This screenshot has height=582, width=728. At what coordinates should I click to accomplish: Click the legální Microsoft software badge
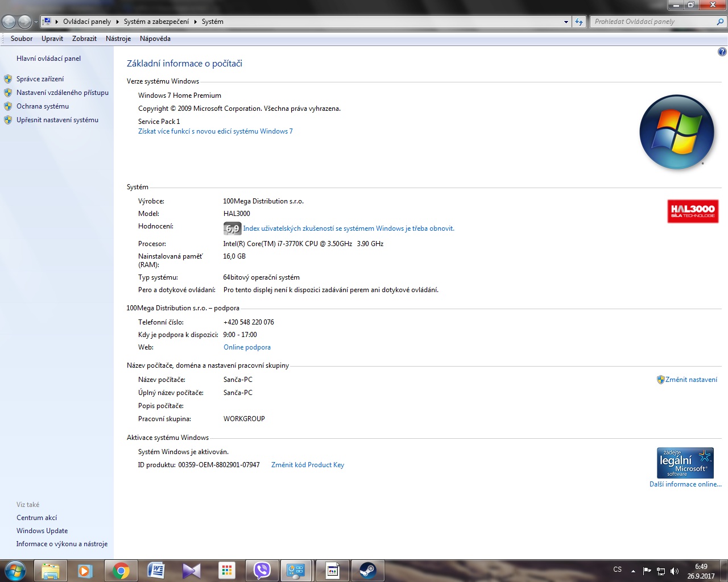coord(685,463)
